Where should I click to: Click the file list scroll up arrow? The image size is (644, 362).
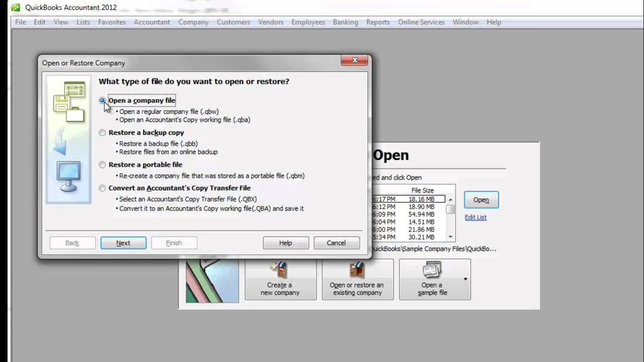[450, 200]
